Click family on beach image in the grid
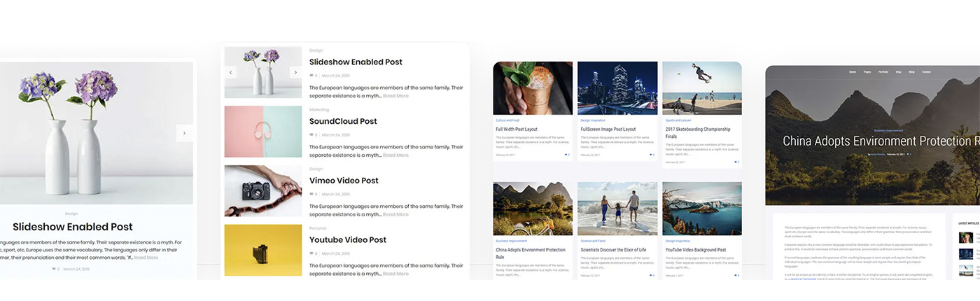The image size is (980, 301). [x=617, y=209]
